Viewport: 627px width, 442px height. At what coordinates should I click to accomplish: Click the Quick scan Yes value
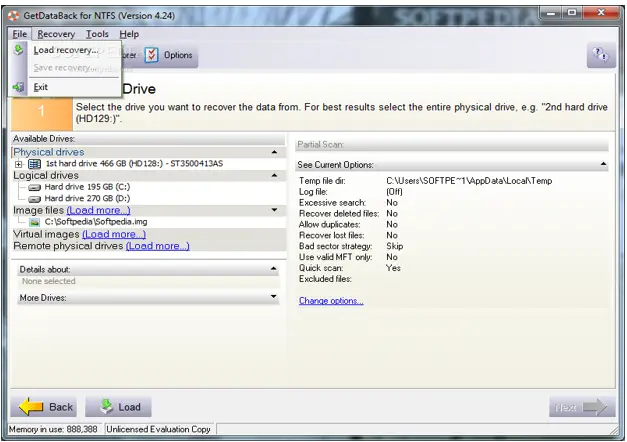coord(393,268)
